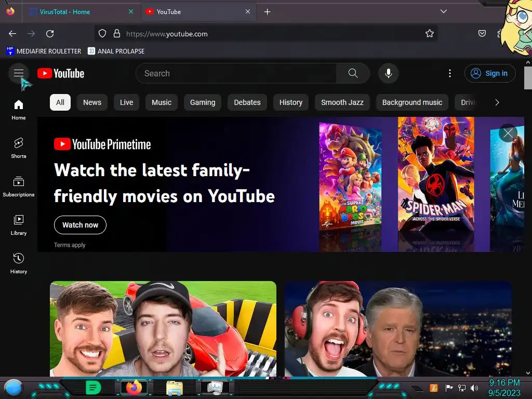Select the Smooth Jazz filter chip
This screenshot has width=532, height=399.
point(342,102)
